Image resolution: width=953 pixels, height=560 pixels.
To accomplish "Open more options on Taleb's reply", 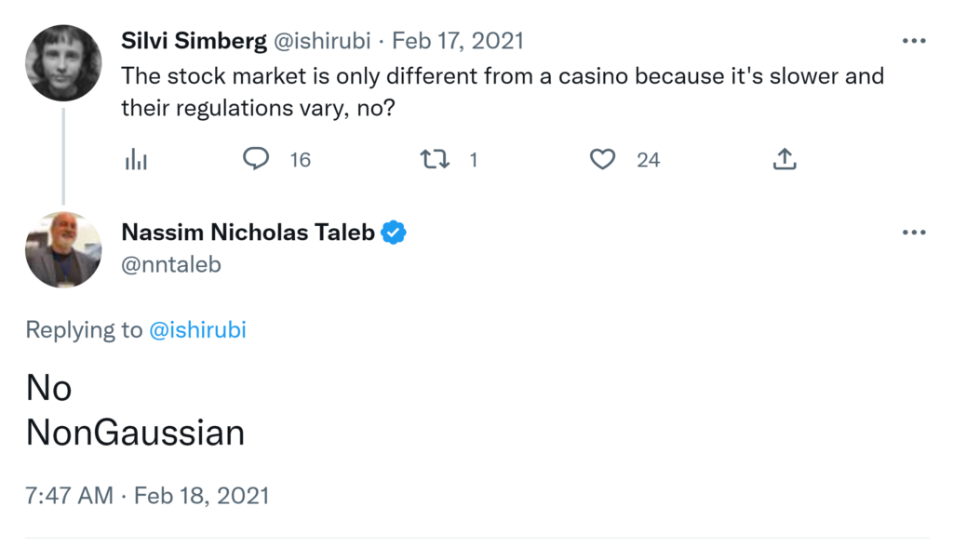I will [914, 233].
